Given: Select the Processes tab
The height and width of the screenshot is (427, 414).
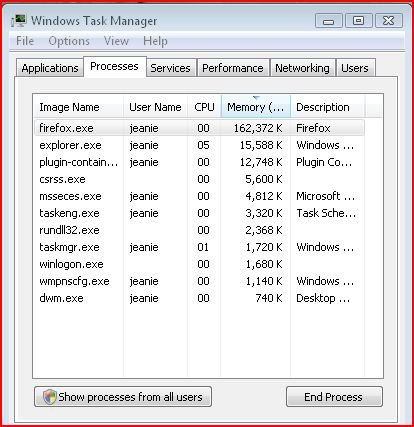Looking at the screenshot, I should (114, 66).
